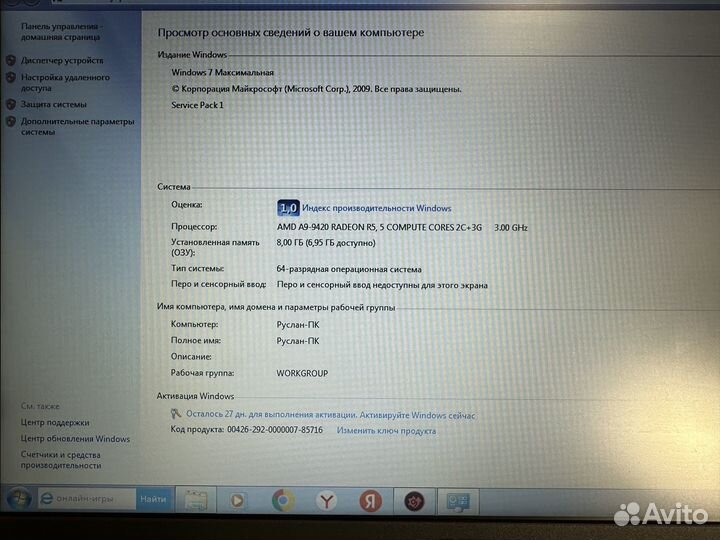Screen dimensions: 720x540
Task: Select the Microsoft Corp. 2009 copyright text
Action: (x=316, y=89)
